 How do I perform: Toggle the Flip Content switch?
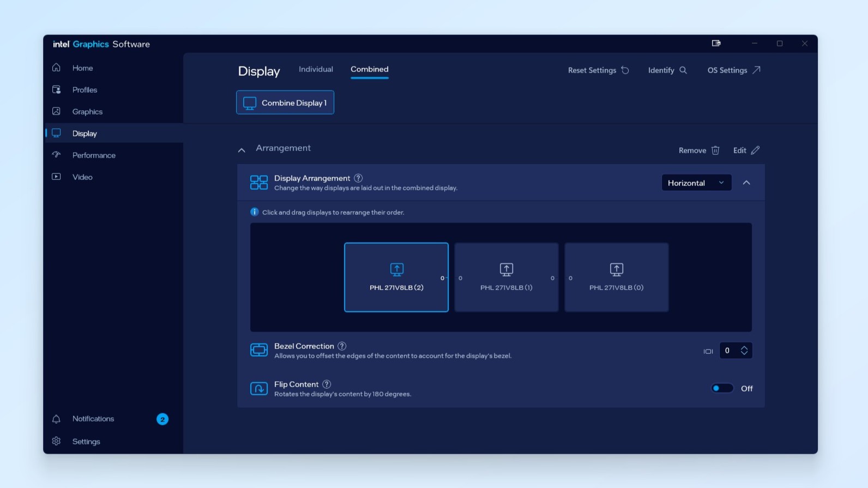[x=722, y=388]
